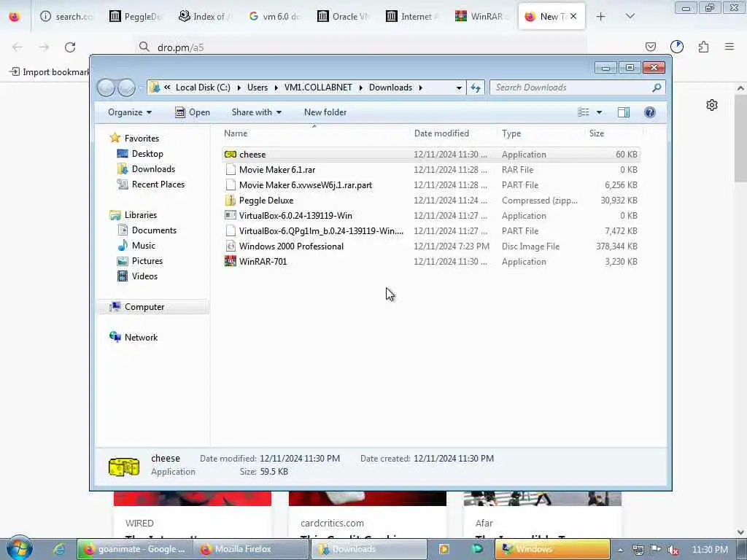Select Documents under Libraries
The height and width of the screenshot is (560, 747).
pyautogui.click(x=147, y=230)
